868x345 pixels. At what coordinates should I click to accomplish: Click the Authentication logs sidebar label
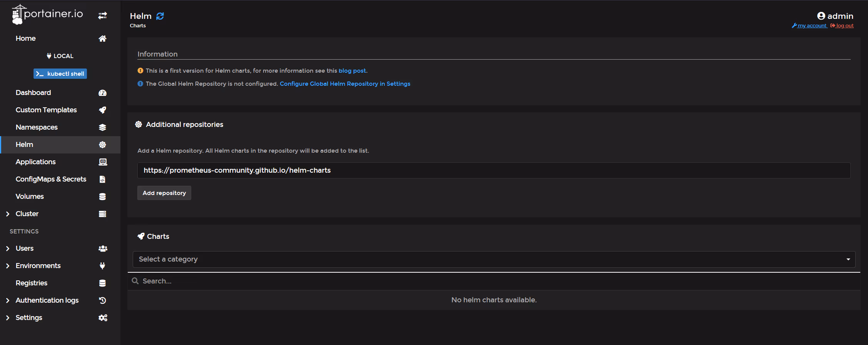pyautogui.click(x=47, y=300)
